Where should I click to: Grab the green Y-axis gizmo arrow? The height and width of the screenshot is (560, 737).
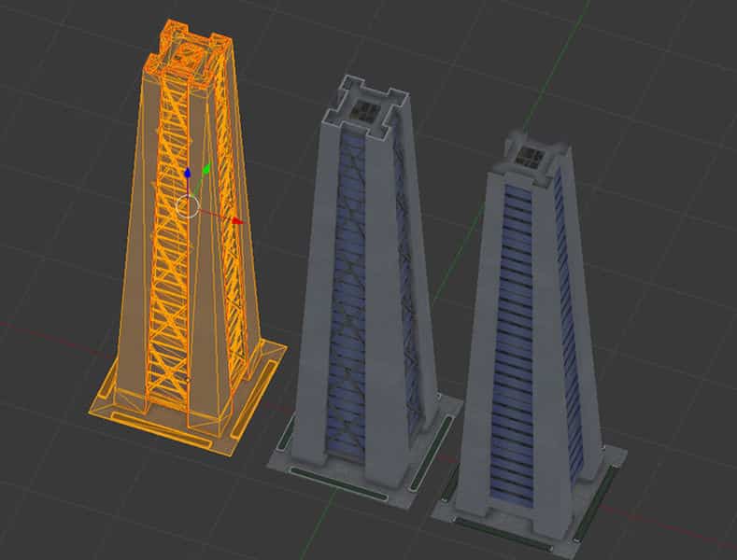coord(206,169)
